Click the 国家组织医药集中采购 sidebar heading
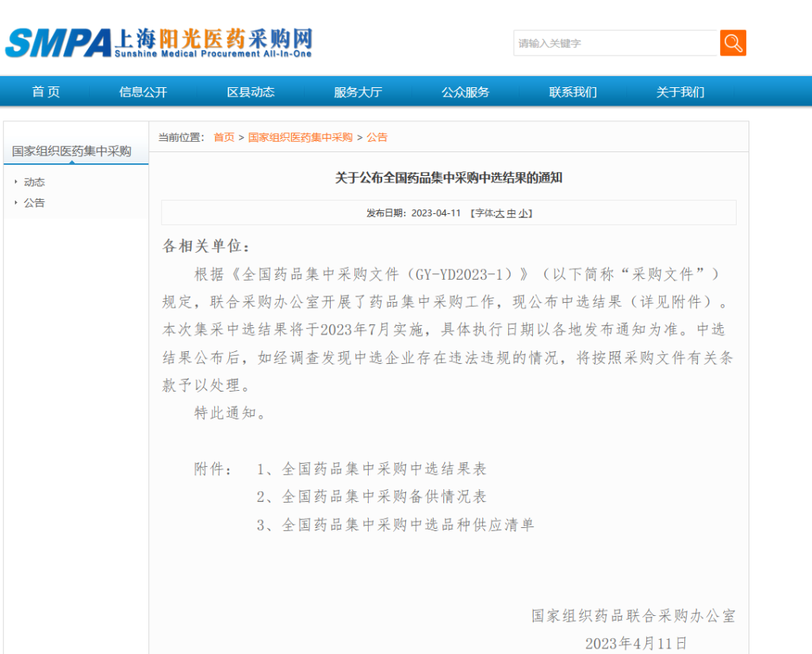812x654 pixels. pyautogui.click(x=71, y=151)
